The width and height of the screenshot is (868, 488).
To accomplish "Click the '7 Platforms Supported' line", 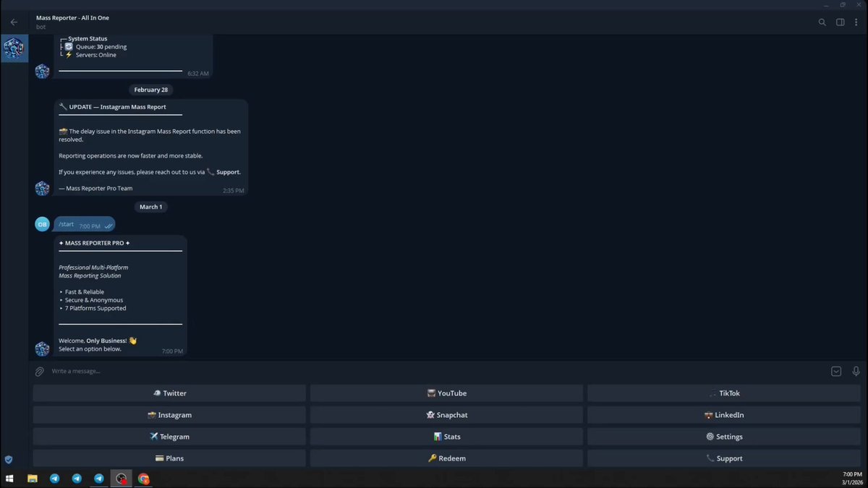I will pos(95,308).
